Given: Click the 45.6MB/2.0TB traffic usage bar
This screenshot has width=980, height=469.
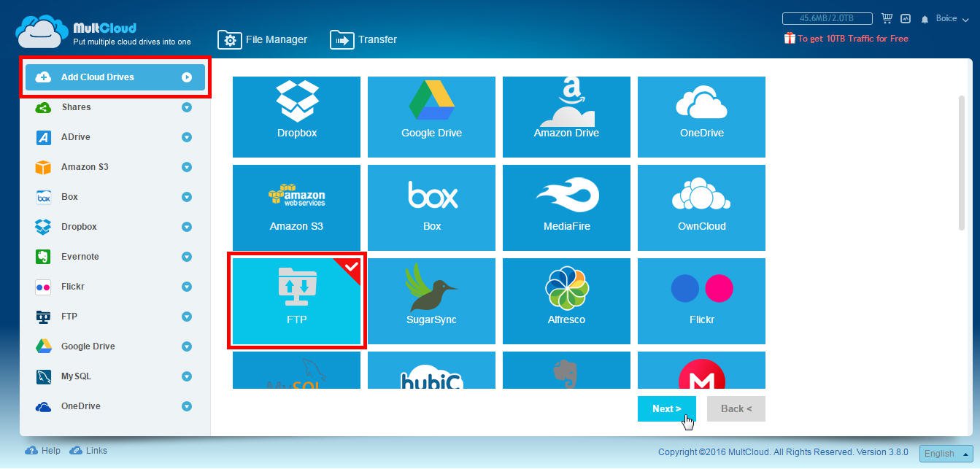Looking at the screenshot, I should [827, 18].
